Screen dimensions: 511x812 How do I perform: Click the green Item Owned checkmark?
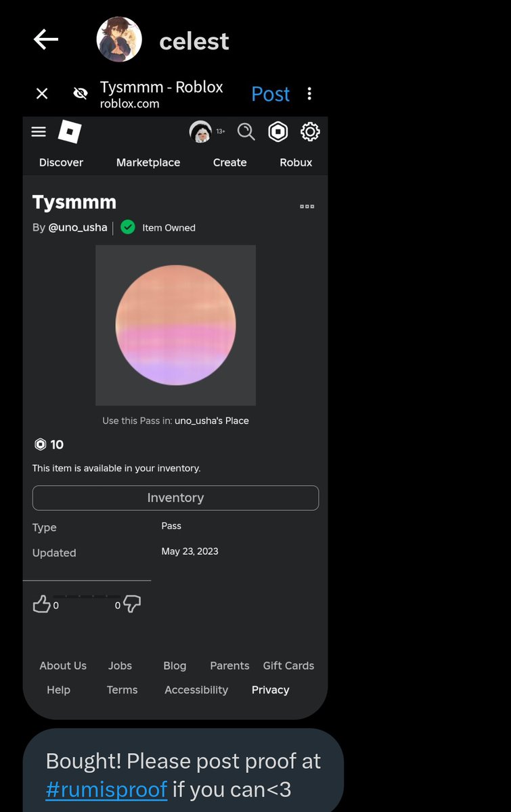[x=128, y=227]
